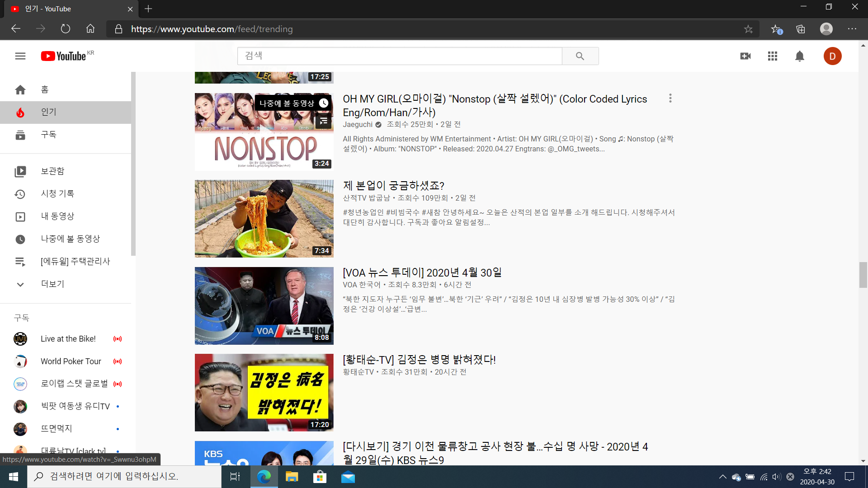Click the browser home icon
868x488 pixels.
(90, 29)
